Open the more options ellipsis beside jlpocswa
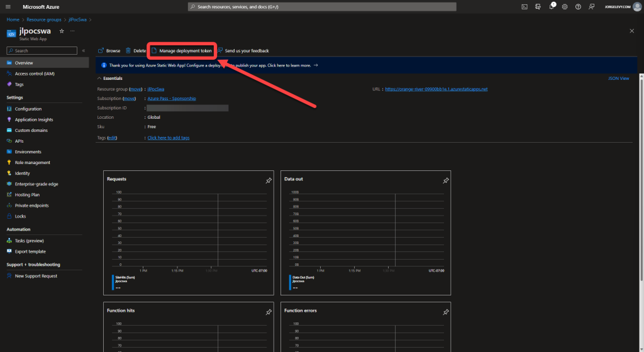The width and height of the screenshot is (644, 352). tap(72, 31)
